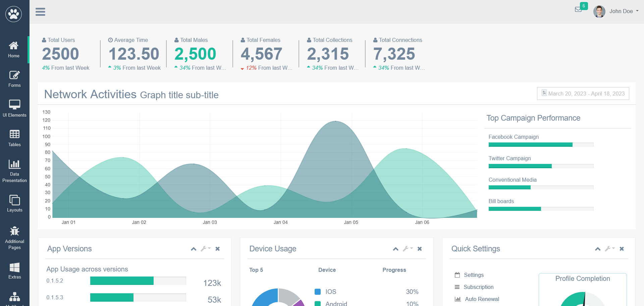This screenshot has width=644, height=306.
Task: Collapse the Quick Settings panel
Action: pos(598,249)
